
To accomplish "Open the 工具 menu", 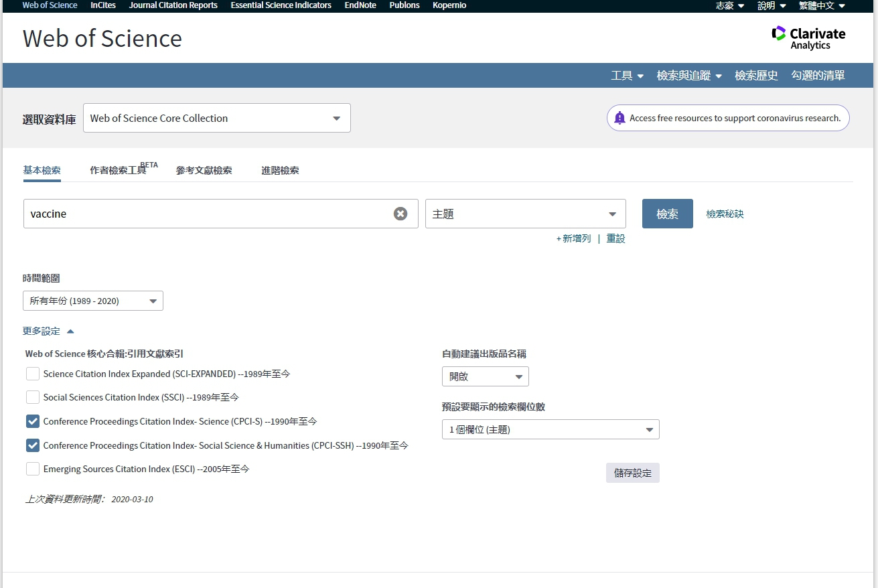I will point(628,76).
